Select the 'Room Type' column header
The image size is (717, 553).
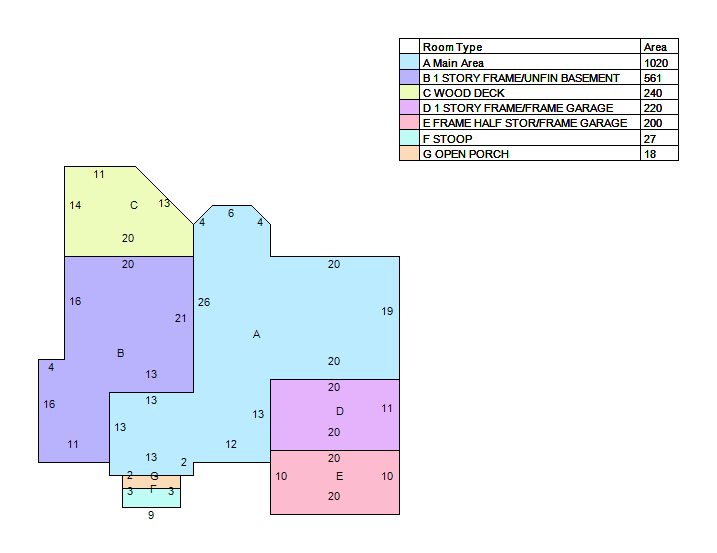click(x=452, y=47)
